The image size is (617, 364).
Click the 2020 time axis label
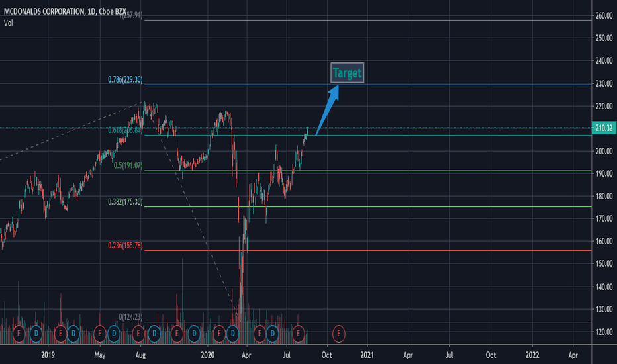pyautogui.click(x=207, y=355)
